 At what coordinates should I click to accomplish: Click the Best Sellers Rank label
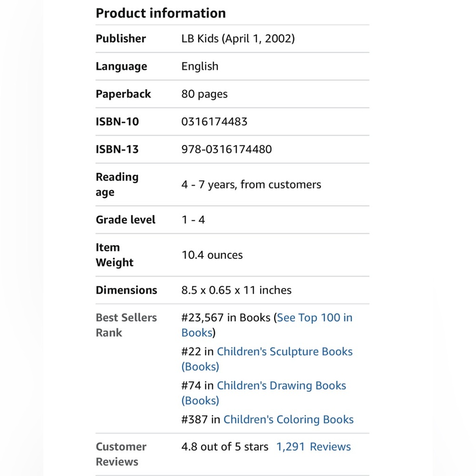tap(126, 325)
